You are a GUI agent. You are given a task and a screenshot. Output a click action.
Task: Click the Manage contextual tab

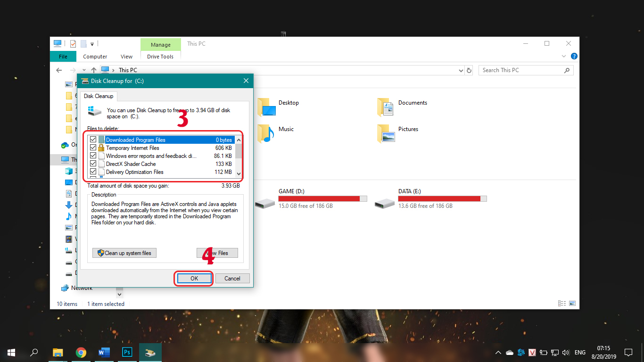(161, 45)
